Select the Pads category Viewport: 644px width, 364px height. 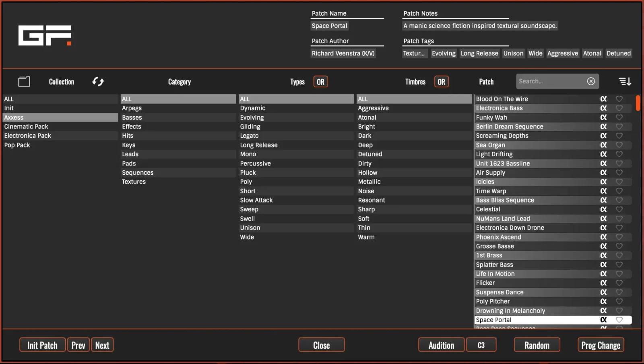click(129, 163)
